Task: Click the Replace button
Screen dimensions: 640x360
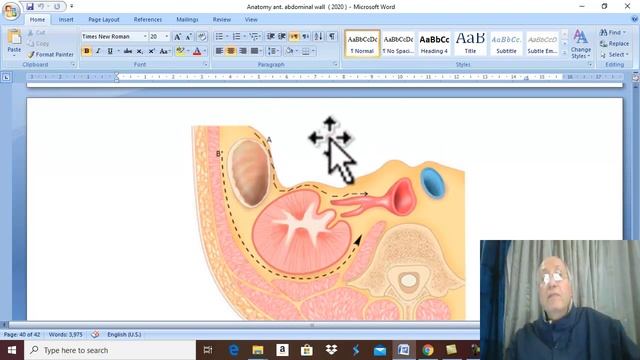Action: coord(614,43)
